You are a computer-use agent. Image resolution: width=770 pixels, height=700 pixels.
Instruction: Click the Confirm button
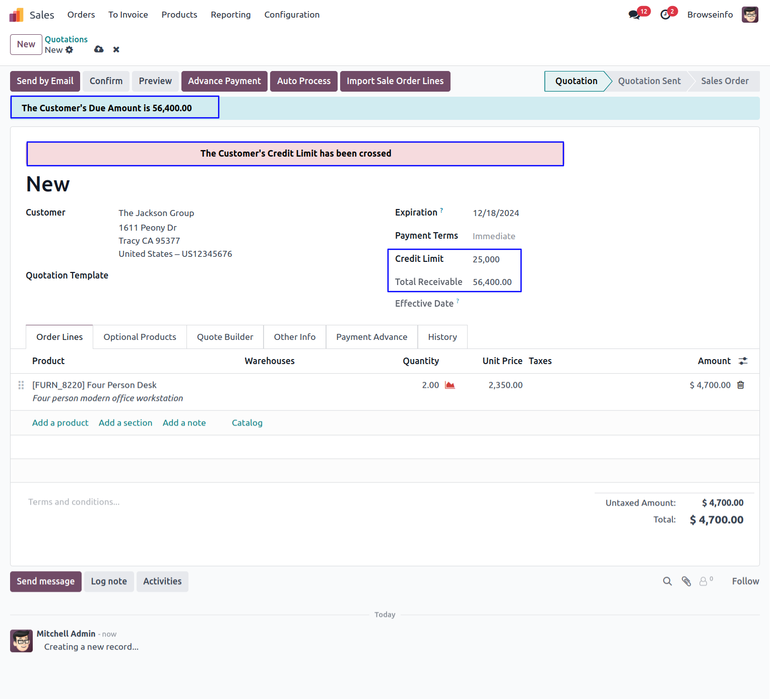pyautogui.click(x=106, y=81)
